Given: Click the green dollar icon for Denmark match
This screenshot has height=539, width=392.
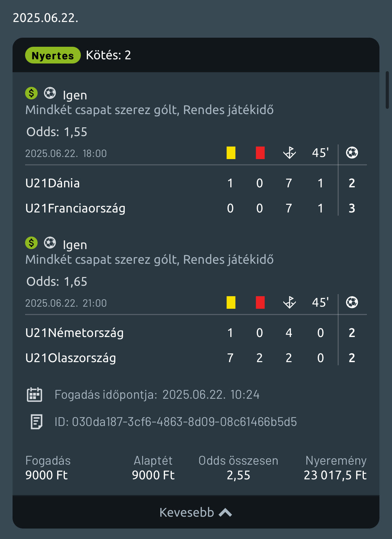Looking at the screenshot, I should [31, 93].
